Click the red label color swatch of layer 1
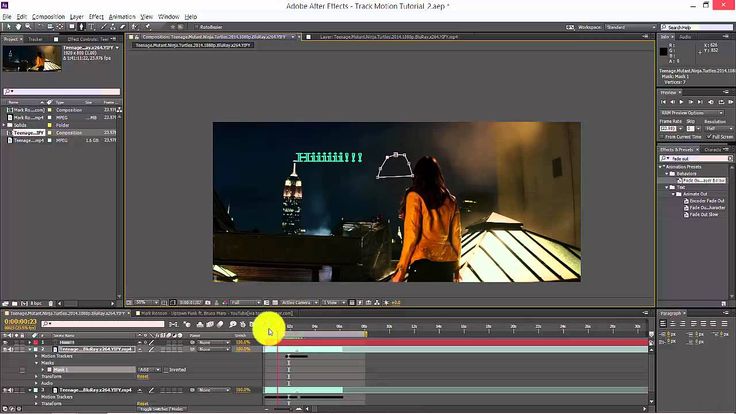Screen dimensions: 736x414 point(35,342)
